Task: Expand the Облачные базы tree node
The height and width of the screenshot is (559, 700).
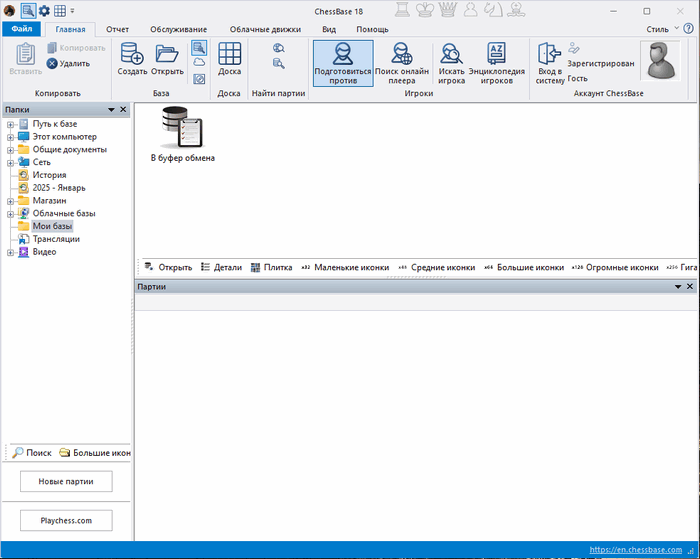Action: 10,213
